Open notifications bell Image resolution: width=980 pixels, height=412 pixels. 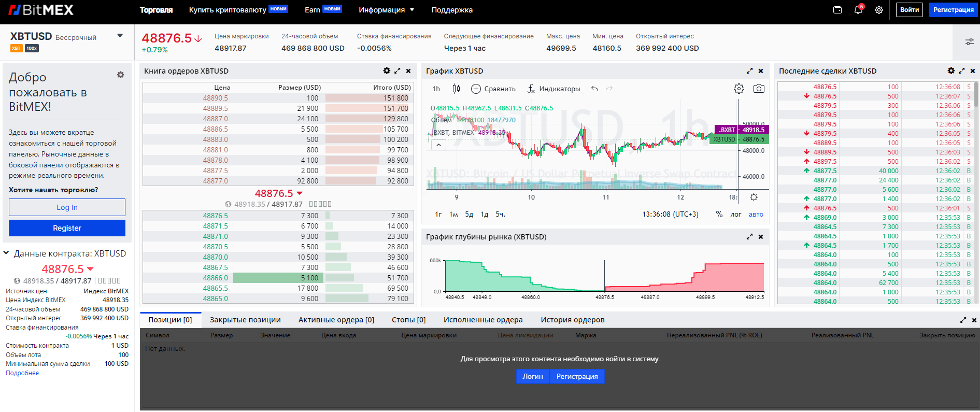[858, 10]
